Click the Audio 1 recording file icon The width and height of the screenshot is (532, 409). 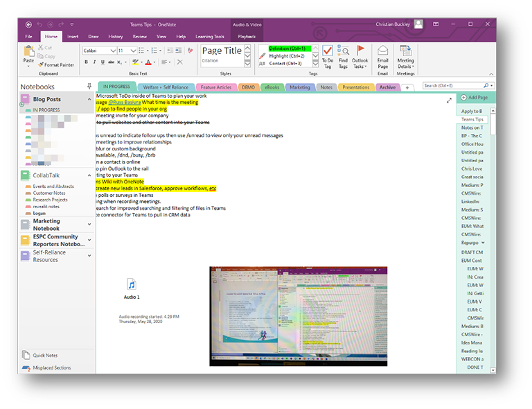[132, 284]
